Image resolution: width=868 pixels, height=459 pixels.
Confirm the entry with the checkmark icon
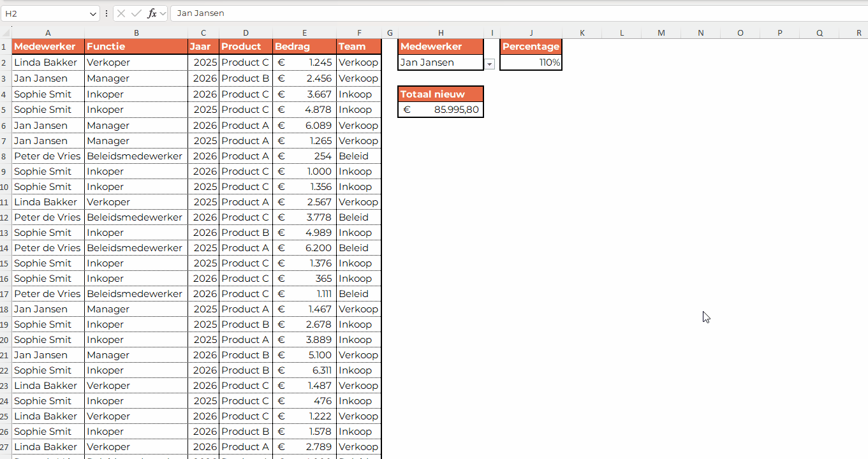[x=136, y=13]
